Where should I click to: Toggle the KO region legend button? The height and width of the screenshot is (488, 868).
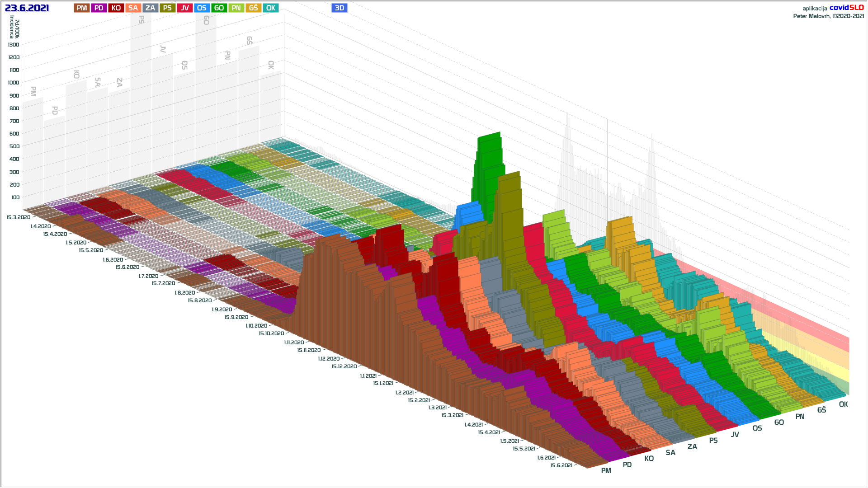coord(116,8)
